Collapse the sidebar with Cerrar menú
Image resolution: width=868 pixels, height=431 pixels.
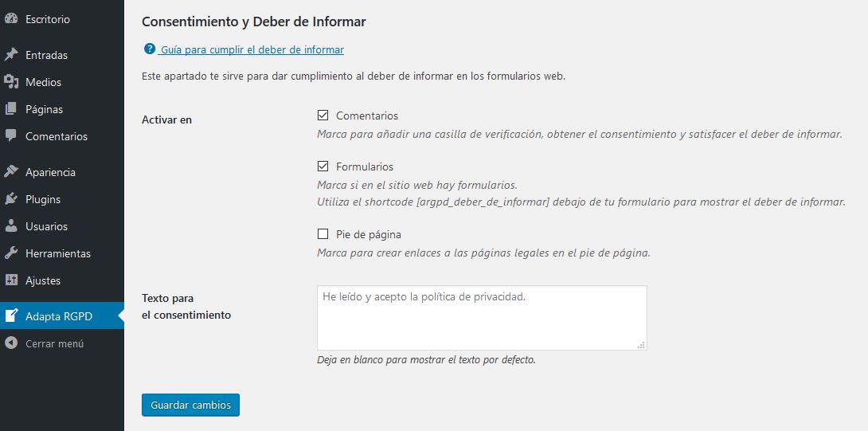point(54,343)
